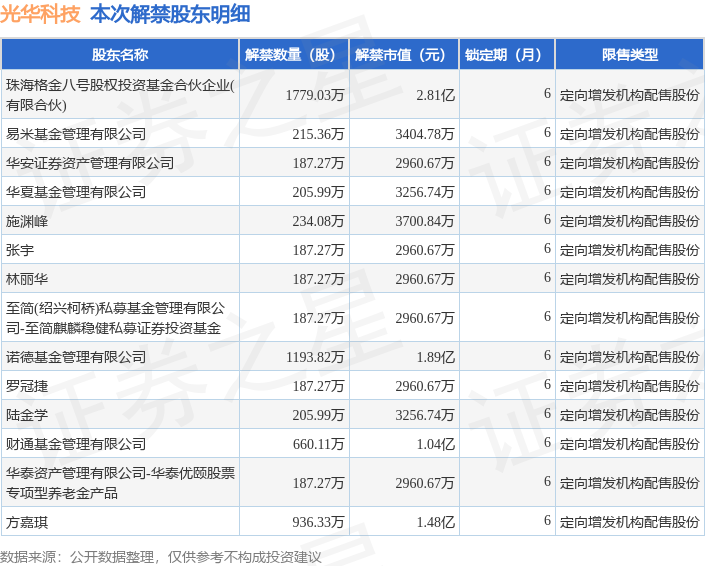Click shareholder 诺德基金管理有限公司

(x=76, y=357)
